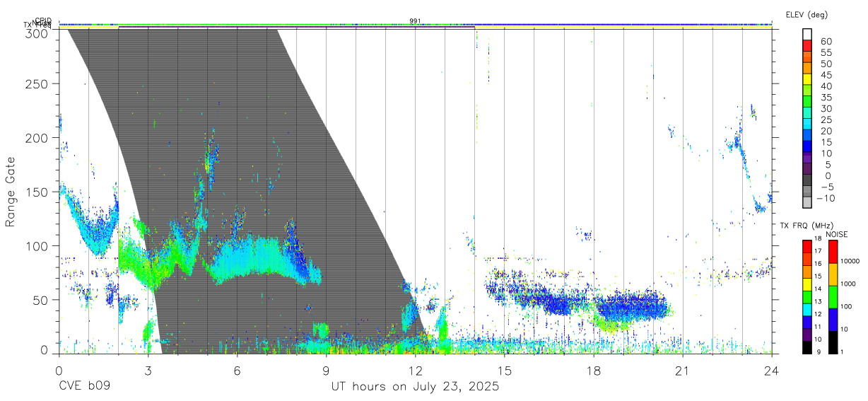
Task: Click the '13' label on the TX FRQ colorbar
Action: point(818,301)
